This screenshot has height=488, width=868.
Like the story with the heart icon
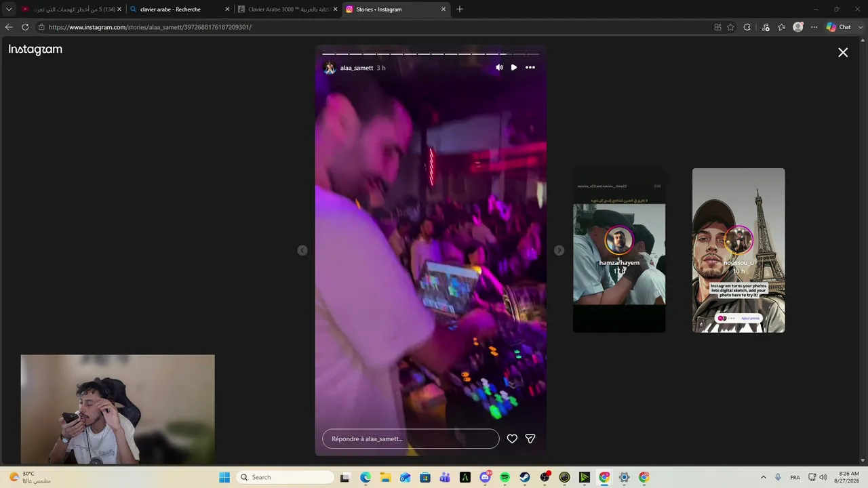(x=512, y=439)
